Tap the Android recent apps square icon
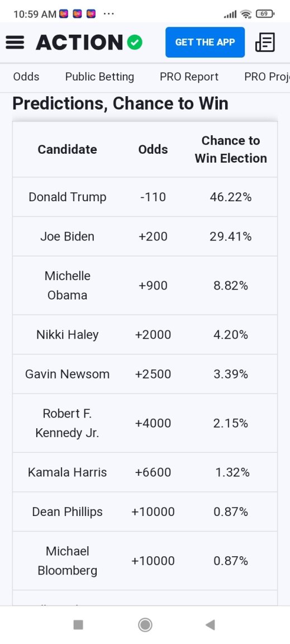 coord(78,624)
